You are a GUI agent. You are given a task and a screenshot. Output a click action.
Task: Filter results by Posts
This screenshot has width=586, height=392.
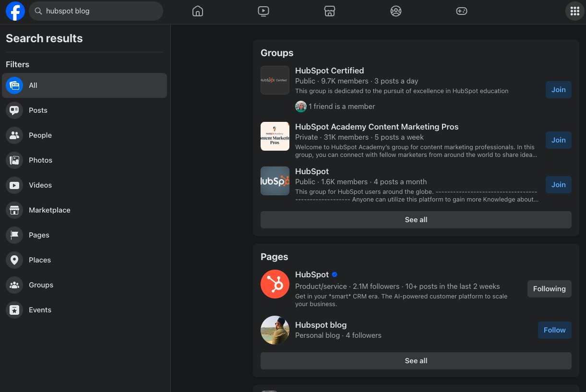click(38, 110)
